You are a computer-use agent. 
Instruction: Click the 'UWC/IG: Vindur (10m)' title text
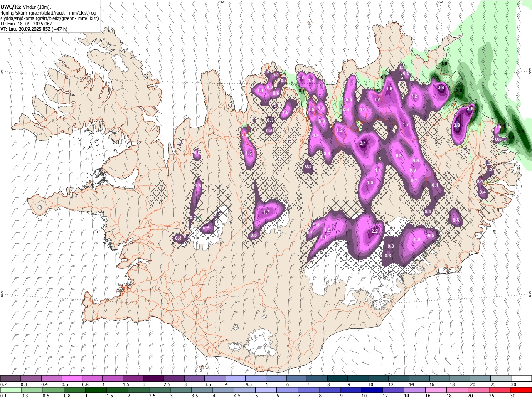25,7
